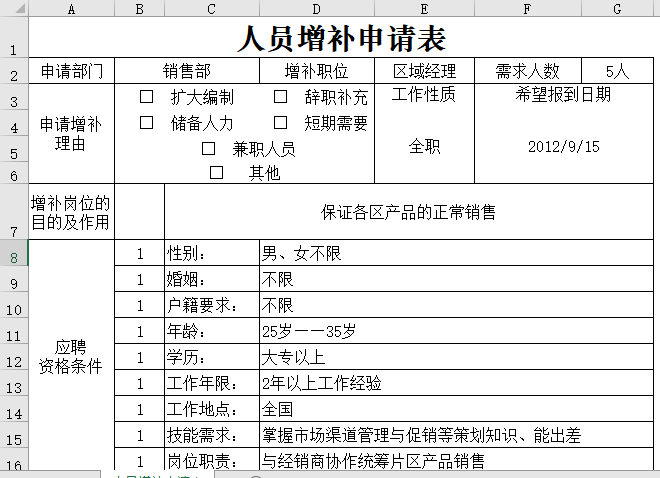
Task: Click column F header
Action: click(x=527, y=9)
